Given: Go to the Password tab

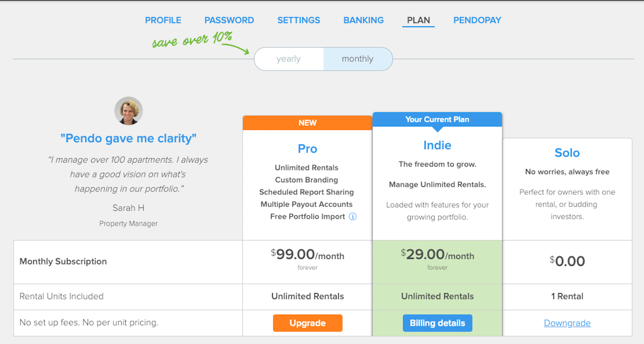Looking at the screenshot, I should click(x=229, y=20).
